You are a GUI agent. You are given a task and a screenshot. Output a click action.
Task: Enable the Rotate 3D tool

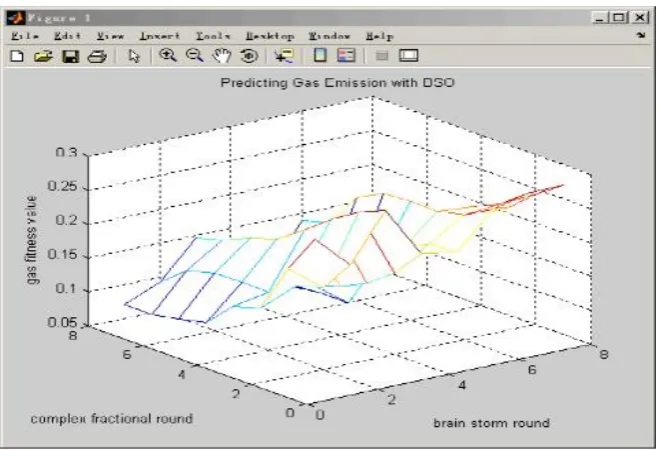pos(249,55)
